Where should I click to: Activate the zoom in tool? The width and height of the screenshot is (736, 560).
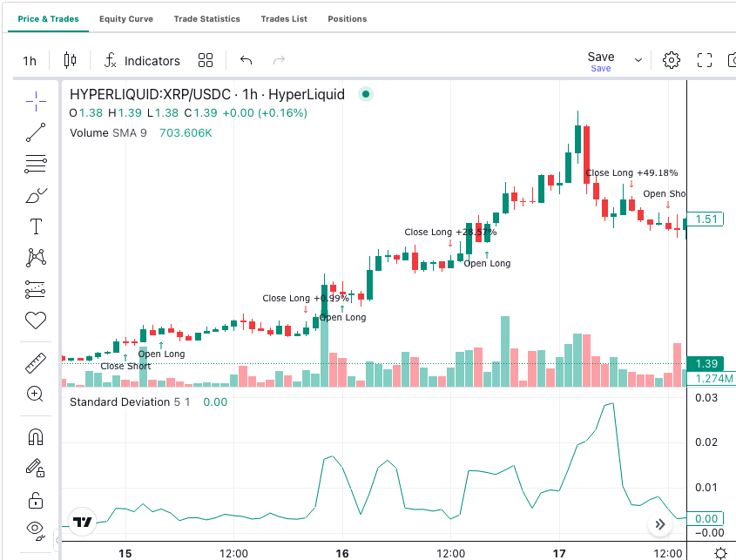(x=36, y=394)
